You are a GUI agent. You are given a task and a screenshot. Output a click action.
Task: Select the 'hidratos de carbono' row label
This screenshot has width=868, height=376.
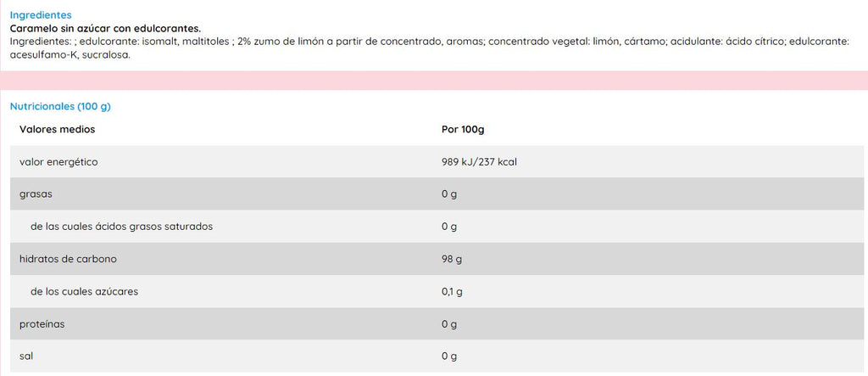click(68, 259)
